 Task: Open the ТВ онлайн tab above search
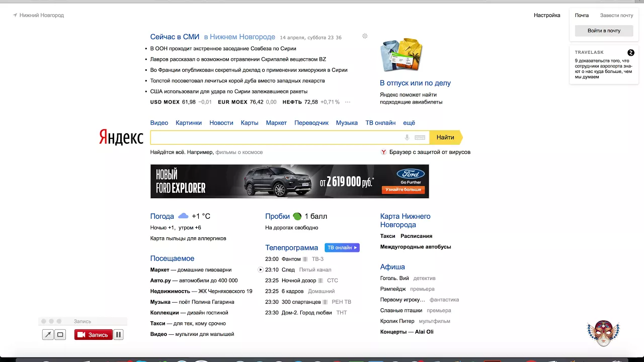380,123
